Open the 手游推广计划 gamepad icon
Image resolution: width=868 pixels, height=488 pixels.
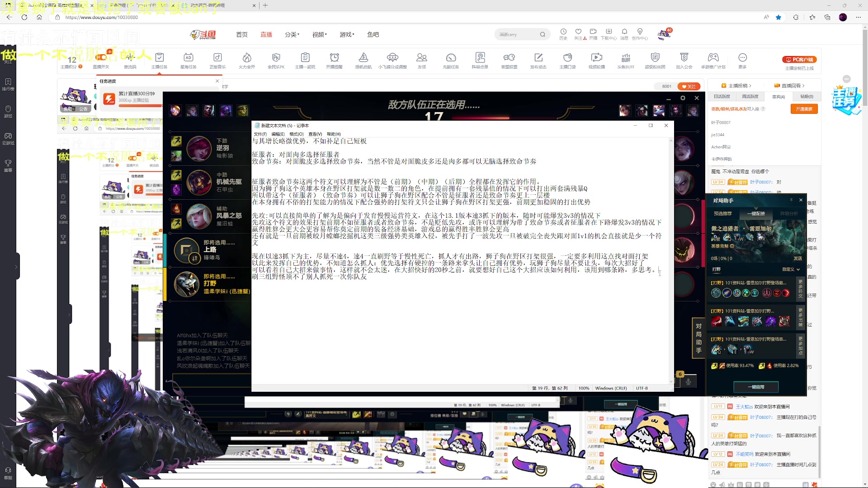[713, 60]
